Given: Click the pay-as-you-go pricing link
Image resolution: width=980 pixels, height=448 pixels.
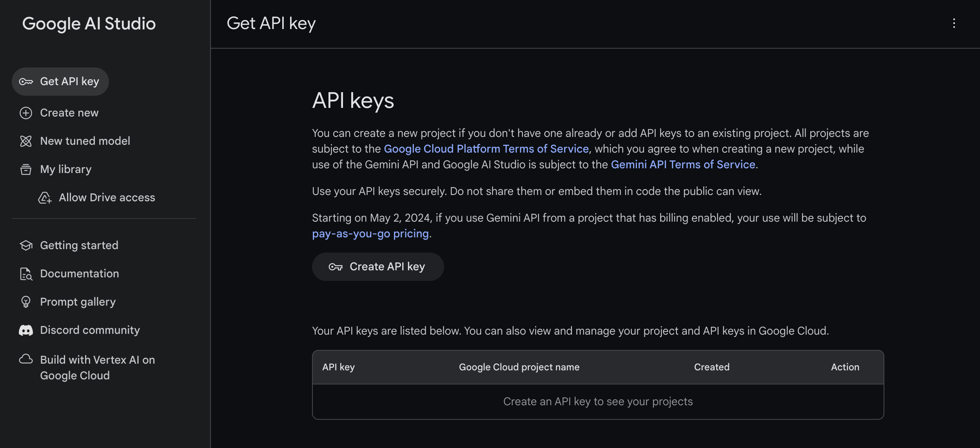Looking at the screenshot, I should 370,233.
